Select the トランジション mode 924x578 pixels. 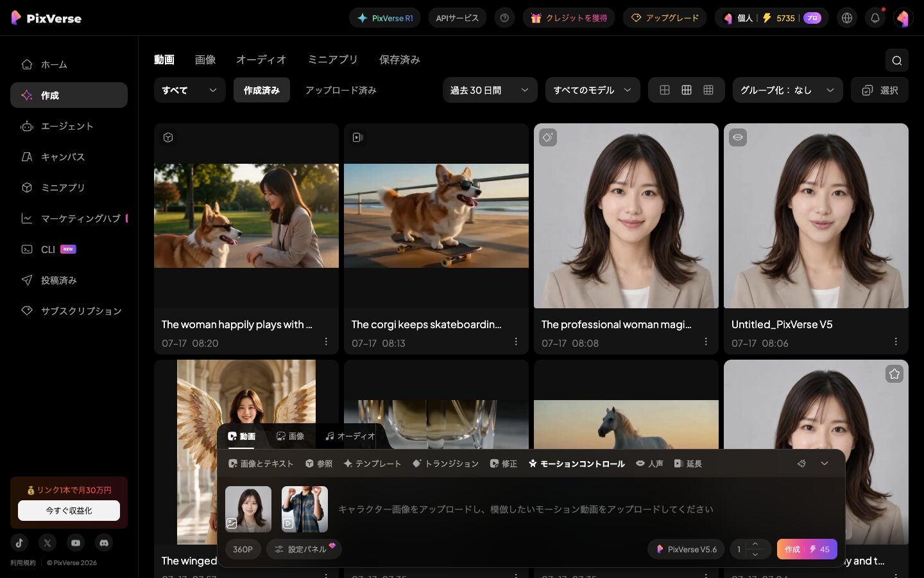445,464
